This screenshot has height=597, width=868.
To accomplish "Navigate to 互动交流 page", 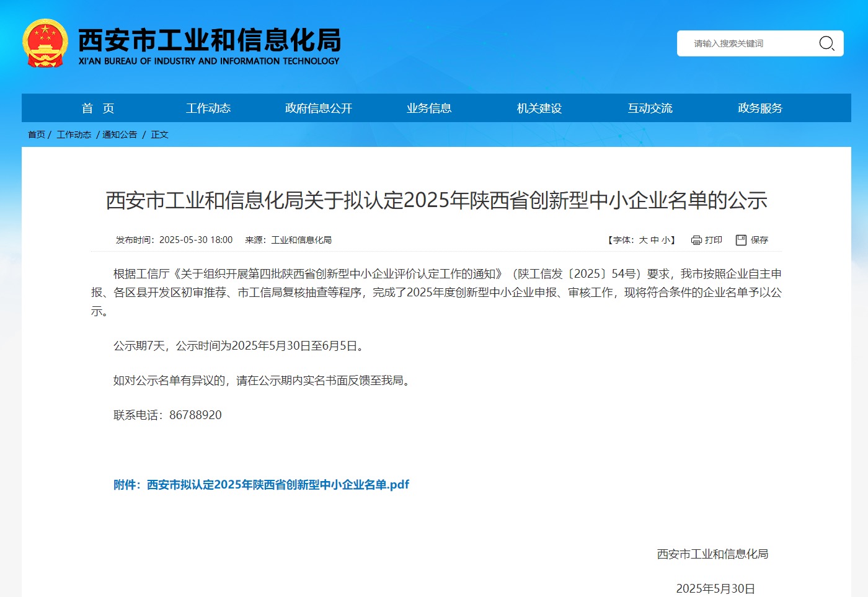I will tap(650, 108).
